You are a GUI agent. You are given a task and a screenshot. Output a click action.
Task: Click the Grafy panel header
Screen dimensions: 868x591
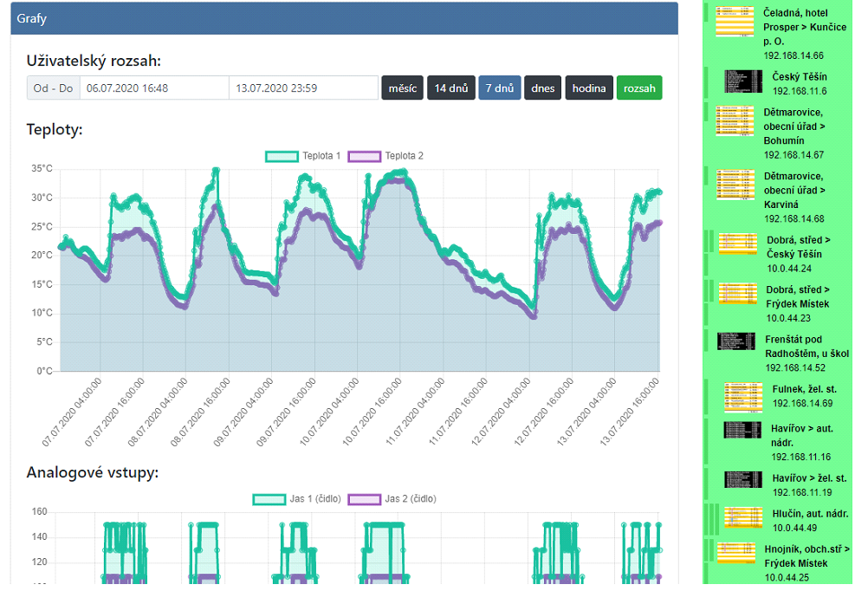pyautogui.click(x=344, y=18)
